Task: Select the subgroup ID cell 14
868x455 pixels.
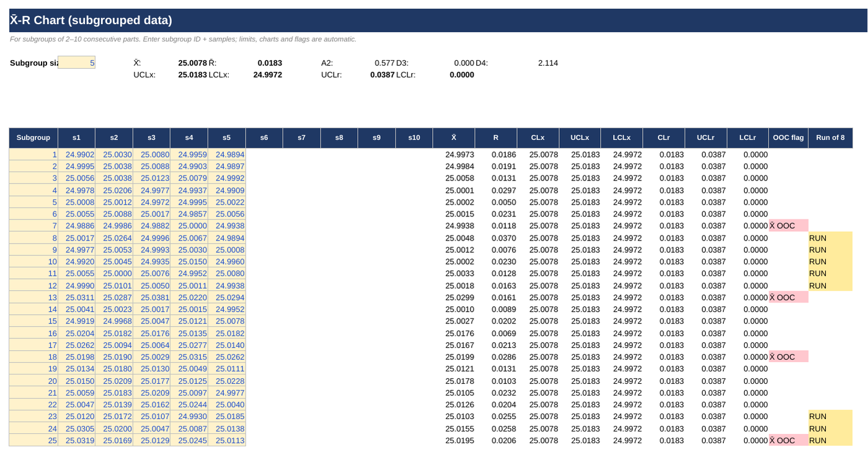Action: [x=33, y=309]
